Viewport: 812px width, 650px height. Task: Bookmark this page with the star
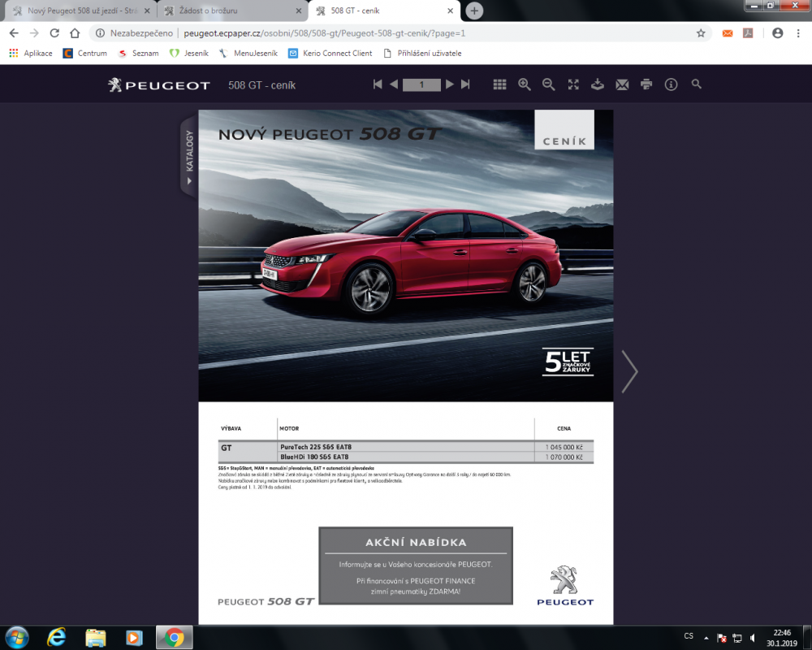click(x=701, y=33)
